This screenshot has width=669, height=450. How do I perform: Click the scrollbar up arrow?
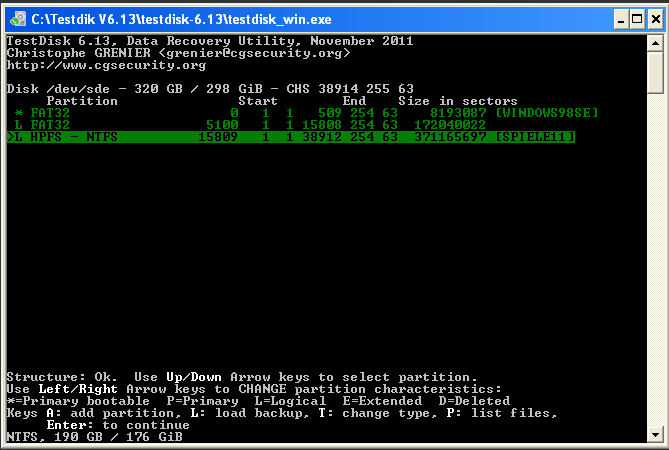pos(655,44)
